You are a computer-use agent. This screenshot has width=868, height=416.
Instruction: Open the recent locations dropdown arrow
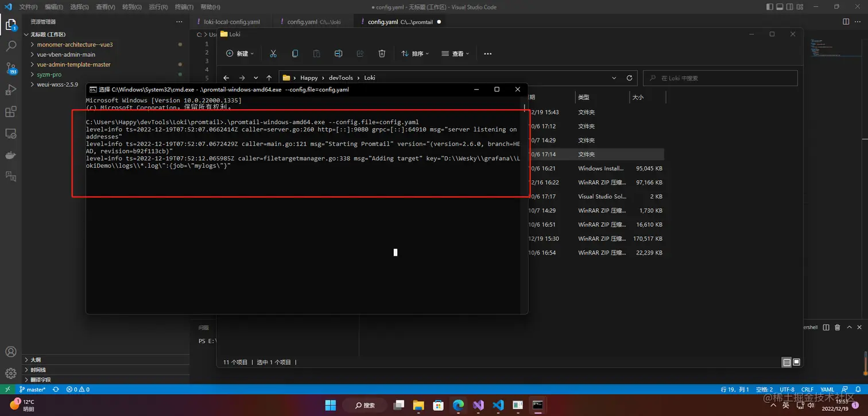coord(255,78)
